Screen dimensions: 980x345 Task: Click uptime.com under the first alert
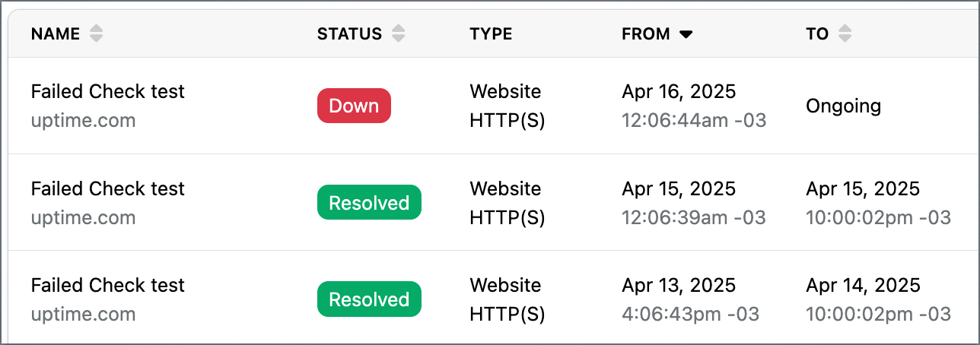click(x=84, y=120)
